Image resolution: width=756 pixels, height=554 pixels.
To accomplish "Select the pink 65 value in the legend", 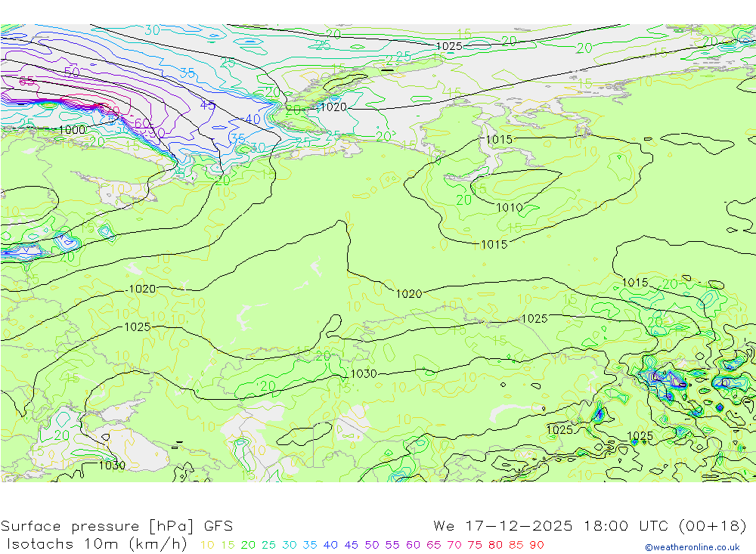I will click(x=433, y=546).
